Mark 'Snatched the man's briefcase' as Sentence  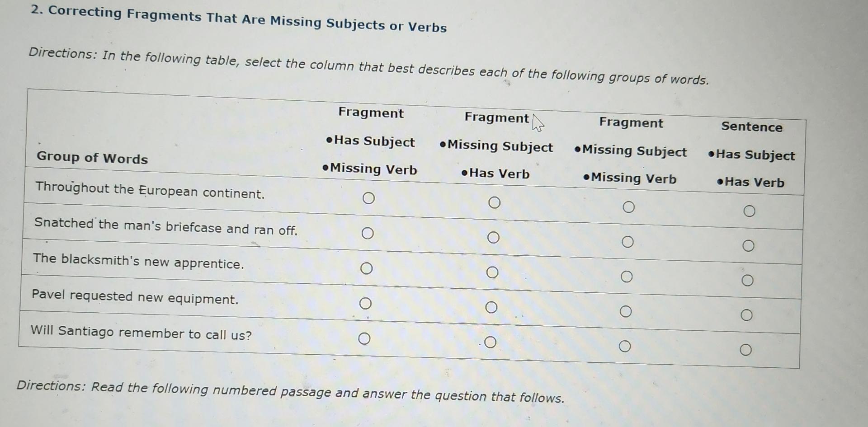coord(749,245)
